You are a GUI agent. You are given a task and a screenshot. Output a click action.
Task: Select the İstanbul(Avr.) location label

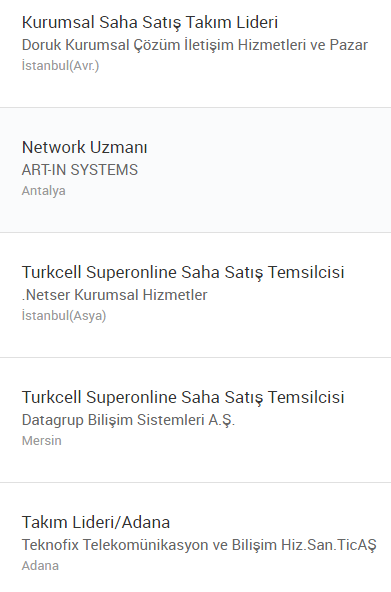coord(60,66)
